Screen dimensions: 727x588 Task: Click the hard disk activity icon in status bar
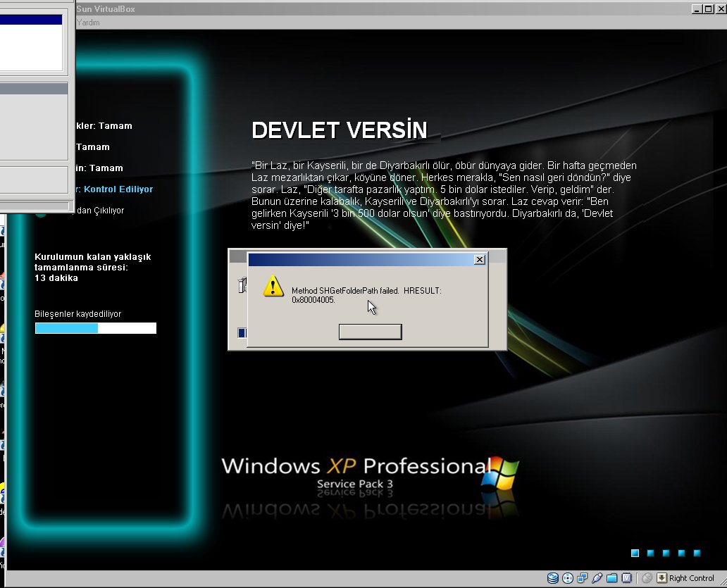tap(553, 578)
